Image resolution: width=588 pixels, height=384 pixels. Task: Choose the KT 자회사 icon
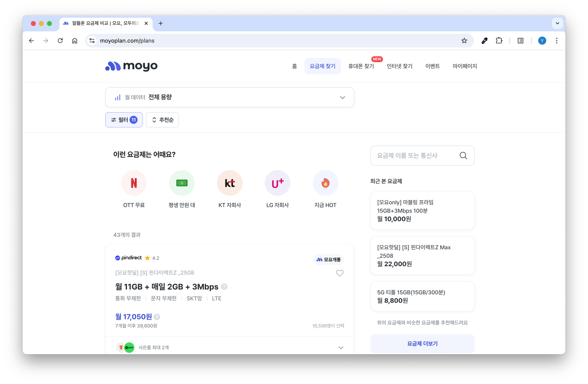pos(230,183)
